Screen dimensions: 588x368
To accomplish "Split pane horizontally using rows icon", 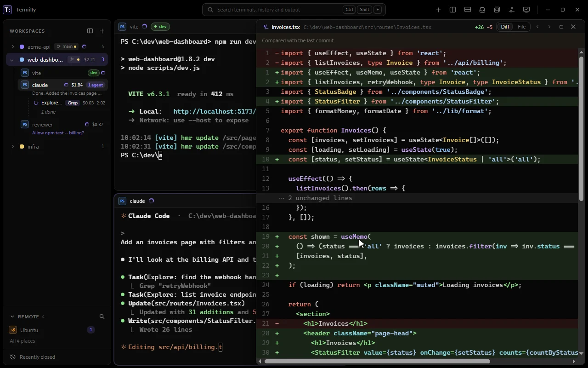I will pyautogui.click(x=468, y=10).
